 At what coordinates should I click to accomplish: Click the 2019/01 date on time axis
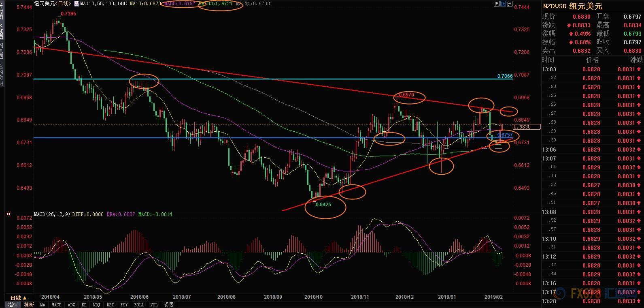click(x=447, y=297)
